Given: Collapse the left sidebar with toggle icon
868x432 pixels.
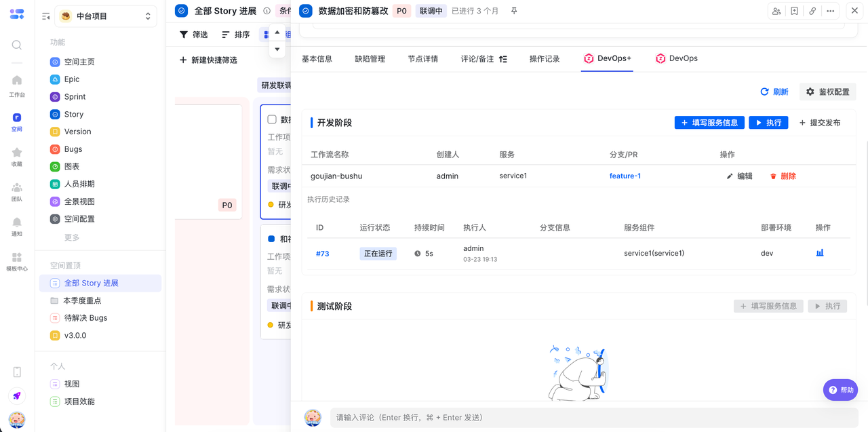Looking at the screenshot, I should [x=46, y=16].
